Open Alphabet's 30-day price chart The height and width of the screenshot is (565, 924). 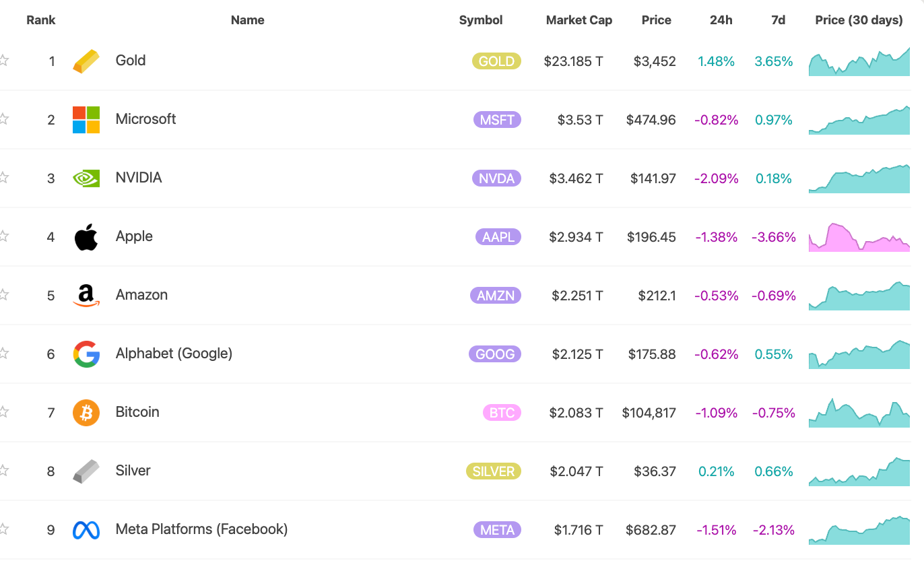859,354
